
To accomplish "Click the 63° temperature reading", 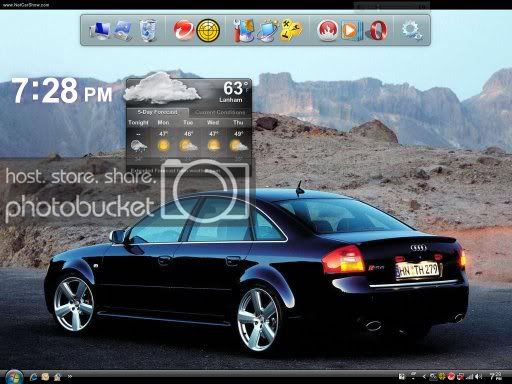I will 236,88.
